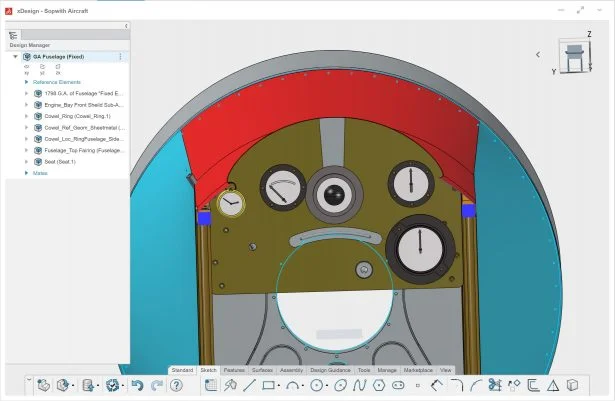Toggle the yz plane under GA Fuselage
Viewport: 615px width, 401px height.
[42, 69]
